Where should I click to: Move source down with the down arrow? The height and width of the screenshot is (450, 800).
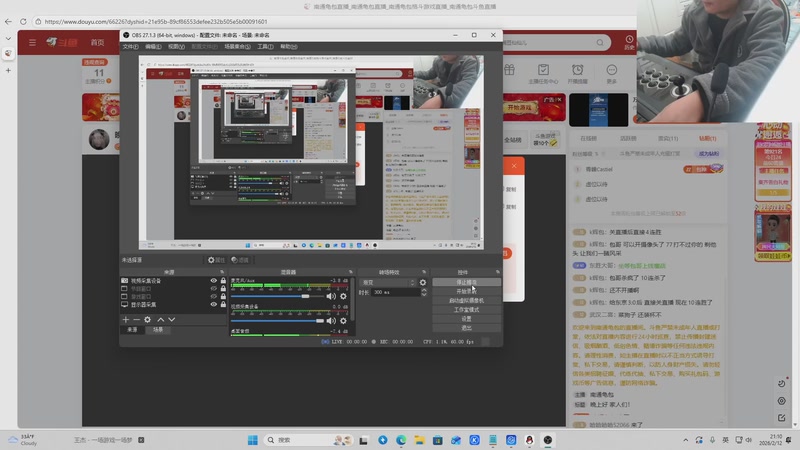pos(171,319)
